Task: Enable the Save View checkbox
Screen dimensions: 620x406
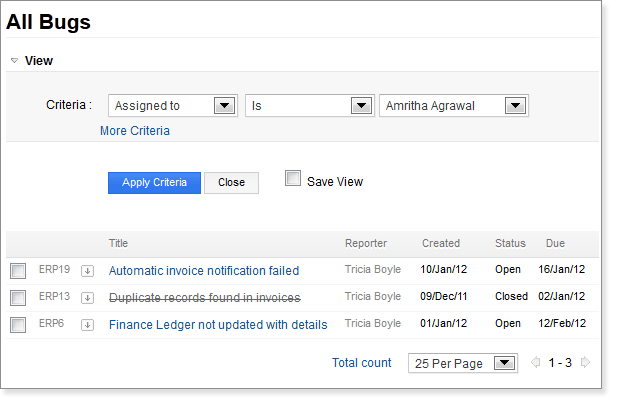Action: 293,178
